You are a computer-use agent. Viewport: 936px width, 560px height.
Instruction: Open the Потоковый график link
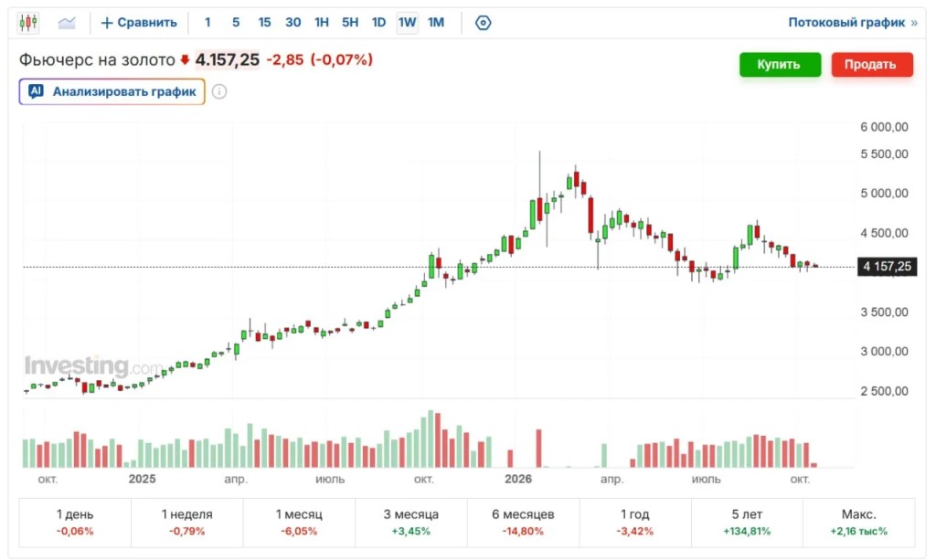853,23
